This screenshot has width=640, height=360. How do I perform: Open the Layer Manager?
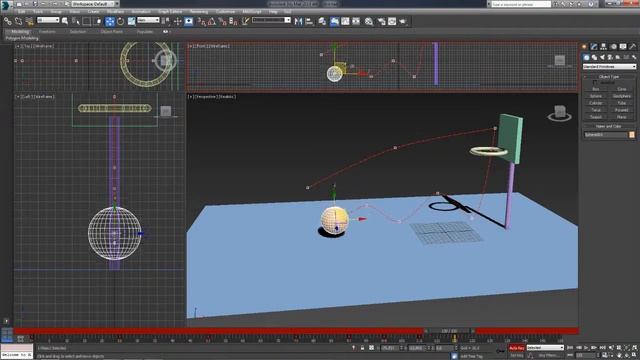[322, 21]
